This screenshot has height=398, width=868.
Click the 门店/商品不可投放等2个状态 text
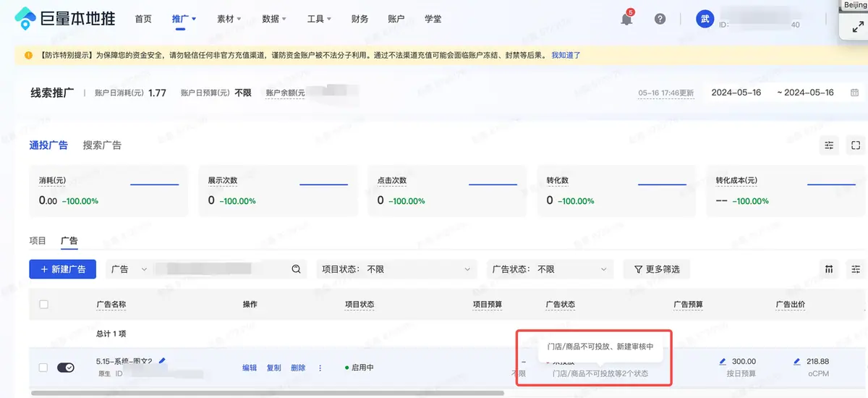(600, 373)
